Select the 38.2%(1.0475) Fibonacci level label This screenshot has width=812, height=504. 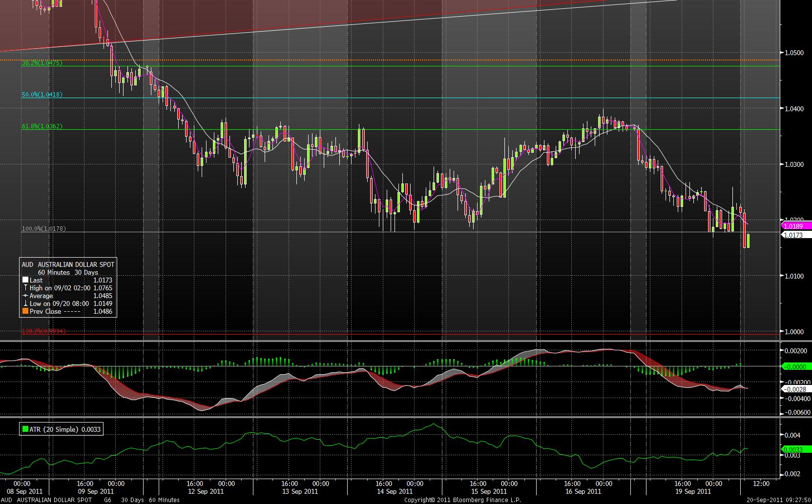42,63
